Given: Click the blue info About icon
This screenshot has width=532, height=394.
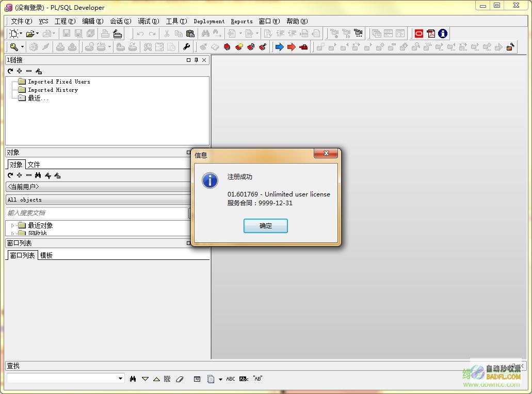Looking at the screenshot, I should click(x=443, y=34).
